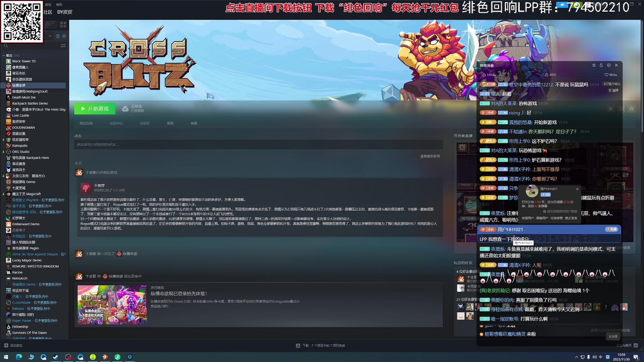Open Steam from the Windows taskbar
This screenshot has height=362, width=644.
click(x=56, y=357)
